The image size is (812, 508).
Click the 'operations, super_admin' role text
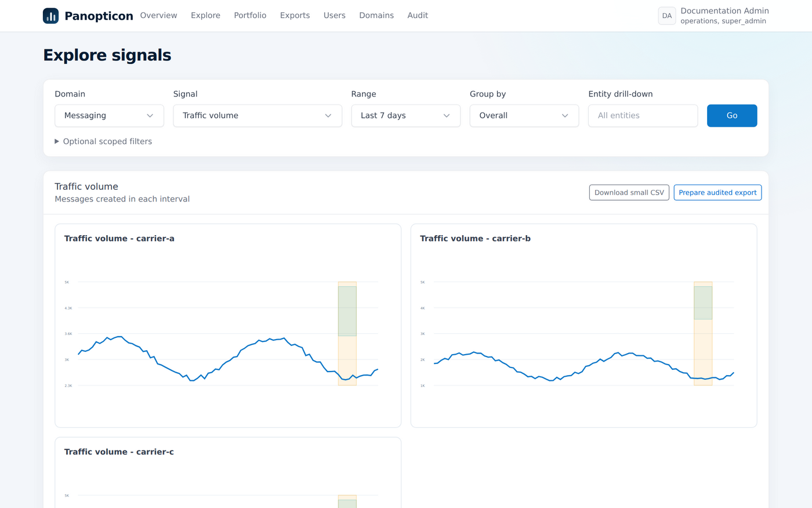(723, 21)
